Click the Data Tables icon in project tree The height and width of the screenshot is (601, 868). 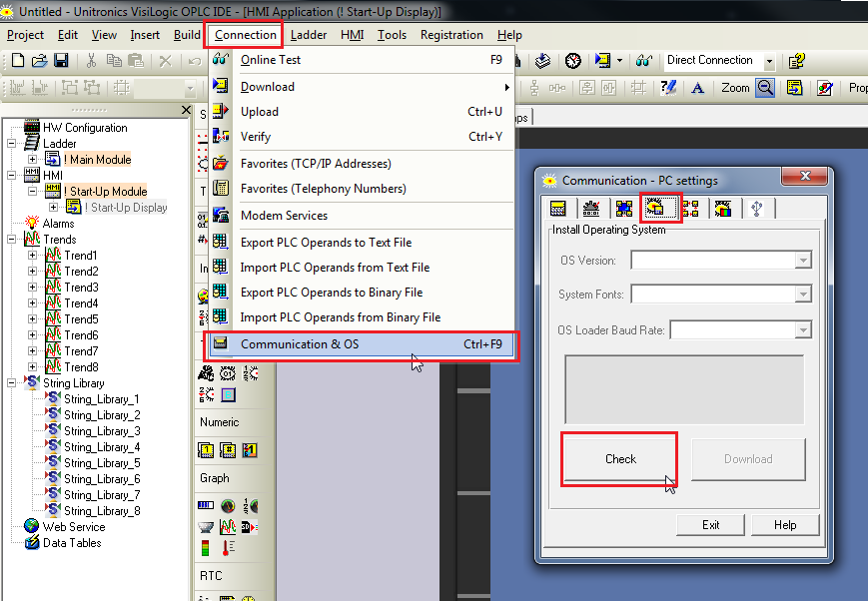32,542
